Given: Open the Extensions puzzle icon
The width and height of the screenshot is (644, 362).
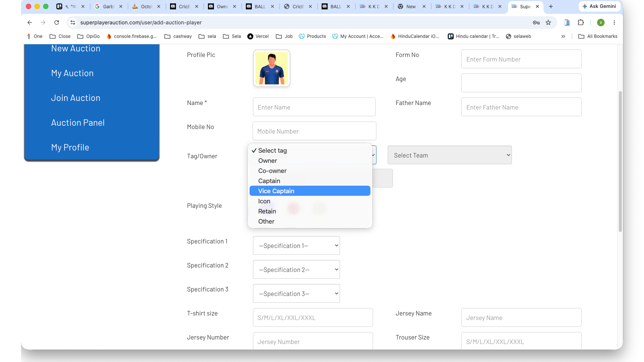Looking at the screenshot, I should pos(581,23).
